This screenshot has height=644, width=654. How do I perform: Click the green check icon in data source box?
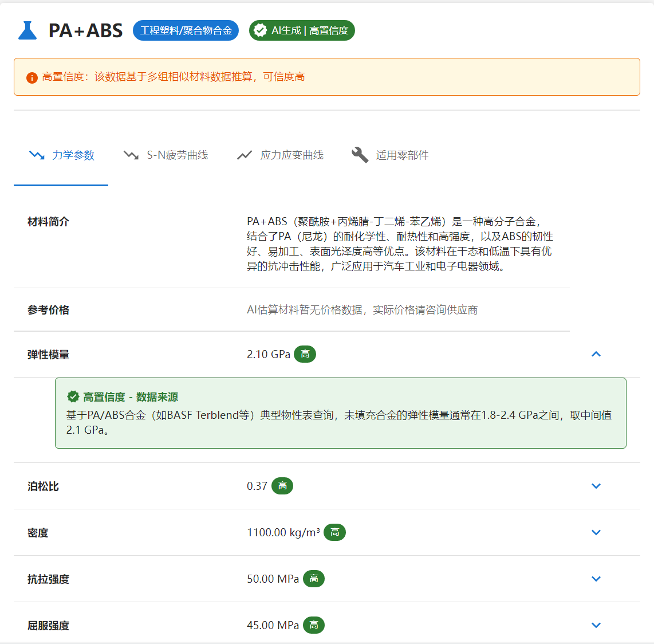(x=73, y=396)
